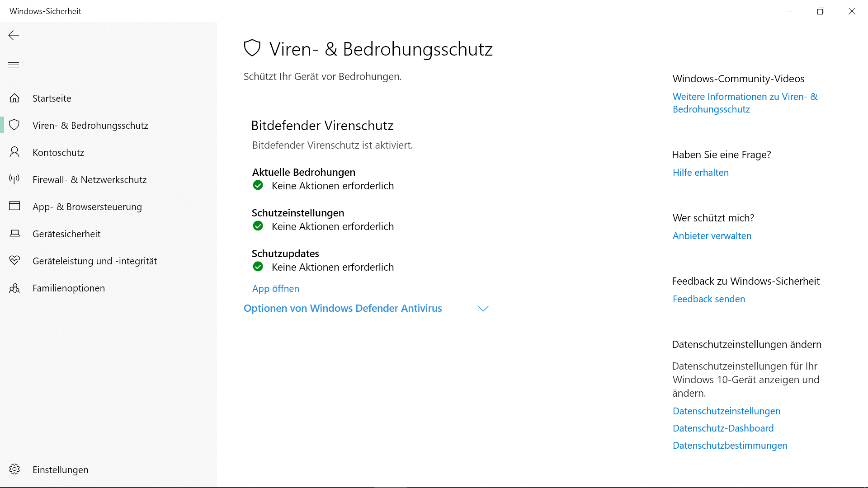Click the heart icon for Geräteleistung

[x=14, y=261]
